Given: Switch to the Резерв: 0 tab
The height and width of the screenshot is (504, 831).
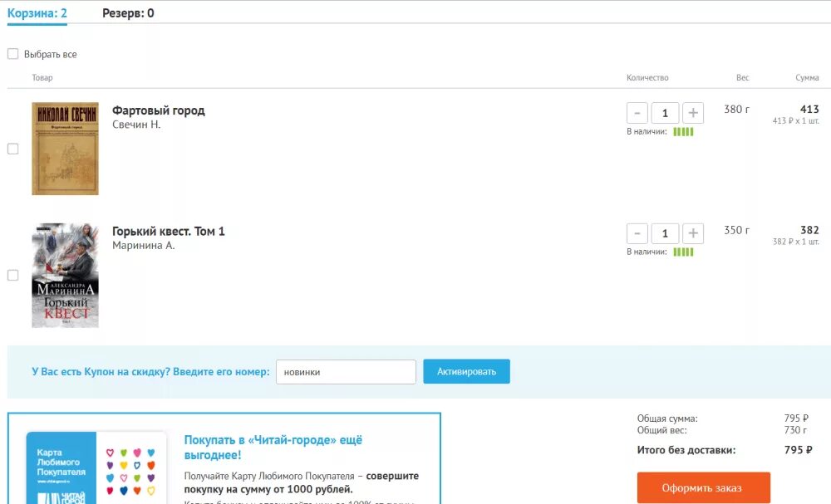Looking at the screenshot, I should [x=128, y=13].
